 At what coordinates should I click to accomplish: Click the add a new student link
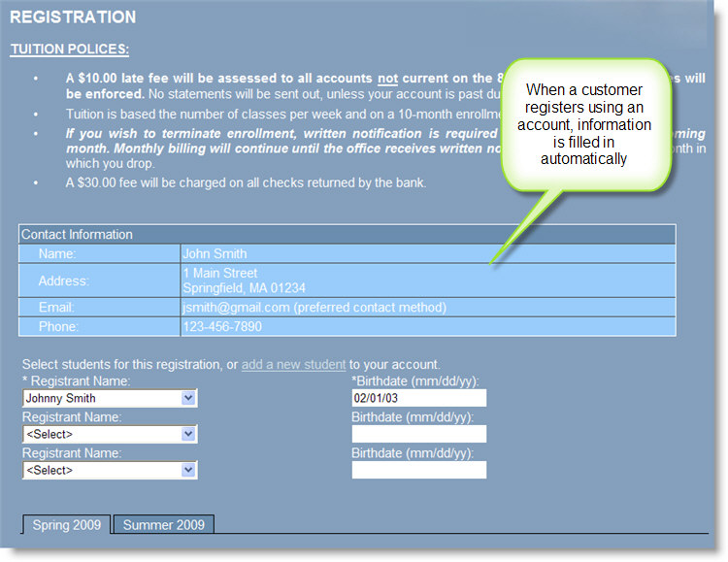[293, 365]
